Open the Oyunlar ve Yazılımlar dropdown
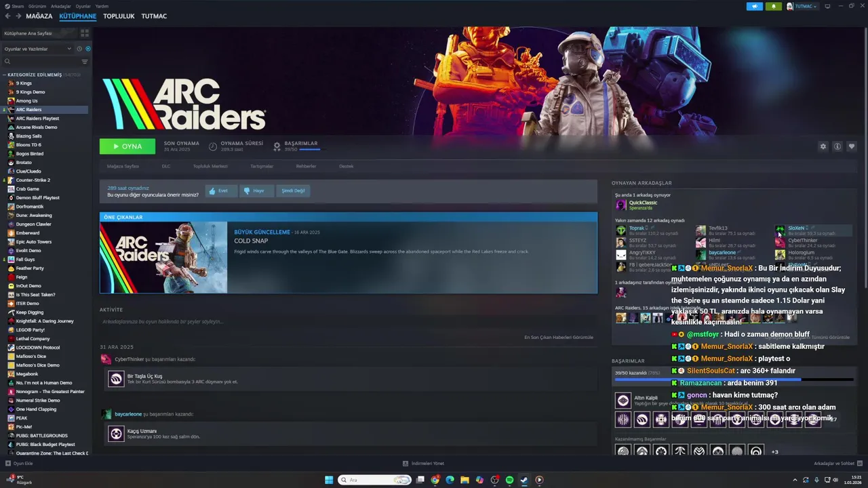Screen dimensions: 868x488 pos(37,49)
